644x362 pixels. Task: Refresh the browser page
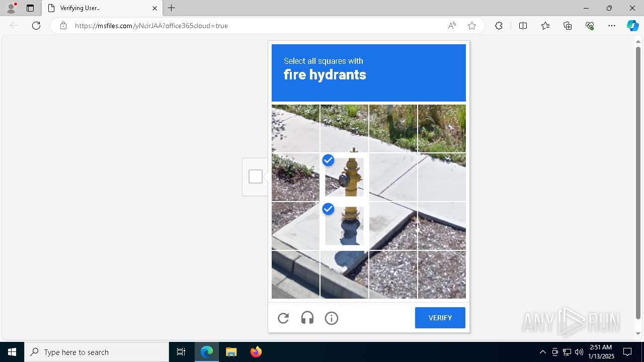(x=36, y=26)
